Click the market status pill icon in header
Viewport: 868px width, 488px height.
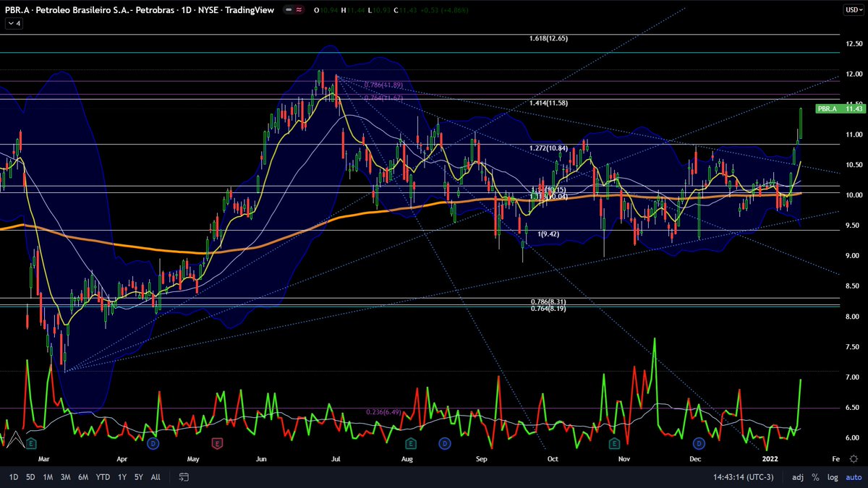coord(293,11)
